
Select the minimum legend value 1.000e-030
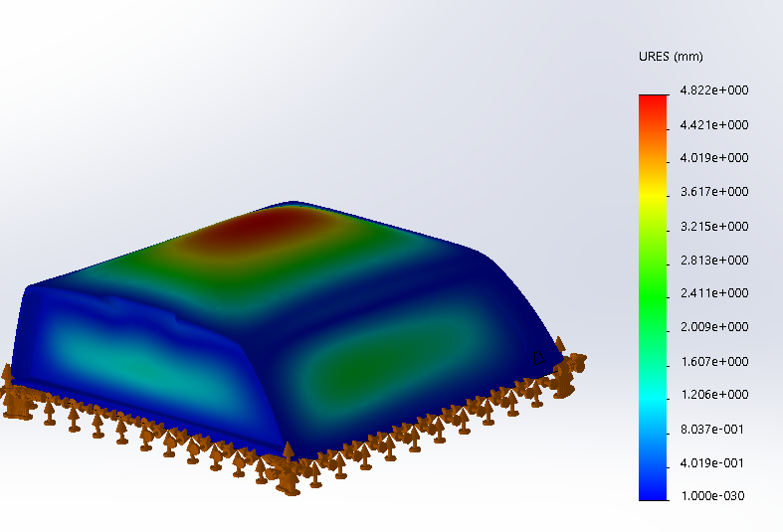[713, 496]
